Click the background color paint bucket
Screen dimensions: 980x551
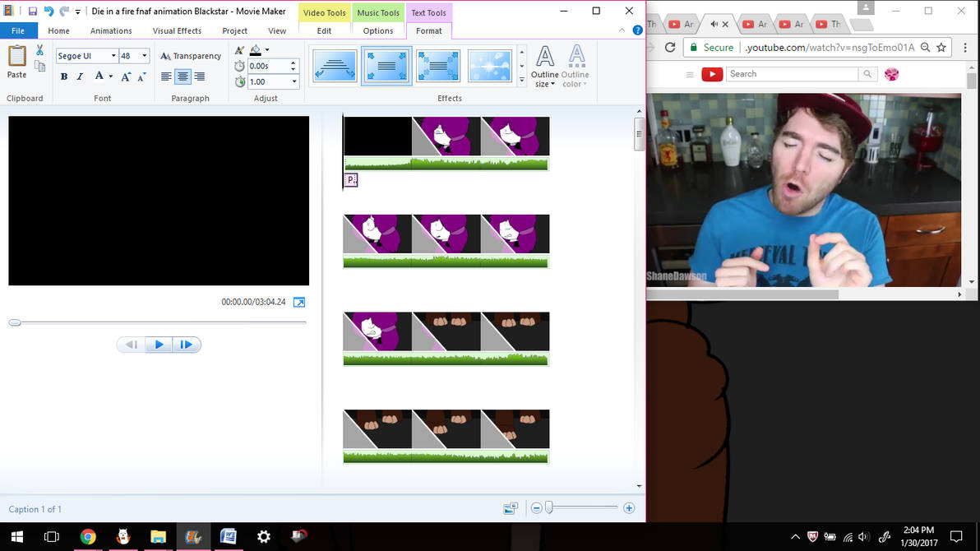tap(255, 51)
